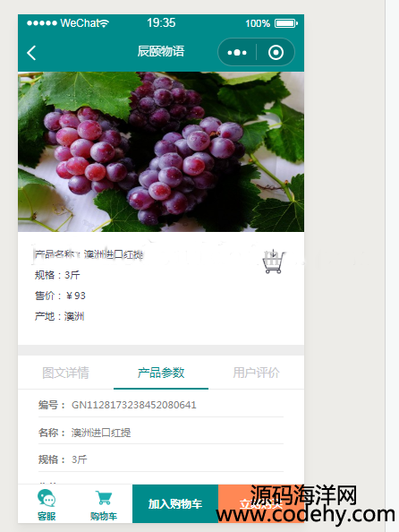Tap the 名称 澳洲进口红提 parameter row
Viewport: 399px width, 532px height.
pyautogui.click(x=161, y=433)
